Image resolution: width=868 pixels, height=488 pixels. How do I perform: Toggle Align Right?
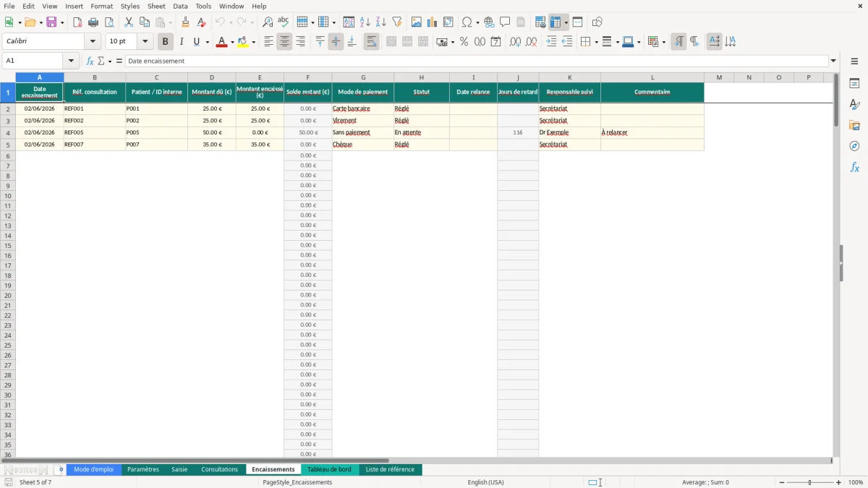(300, 42)
